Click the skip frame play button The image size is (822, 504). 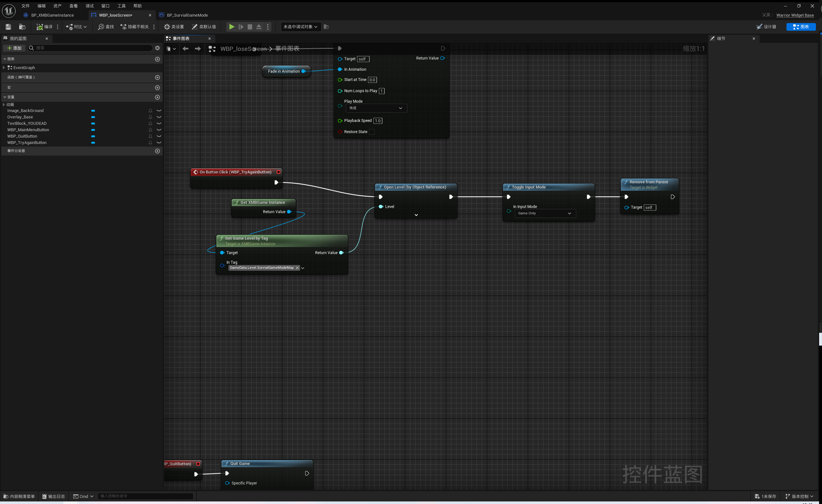(241, 27)
